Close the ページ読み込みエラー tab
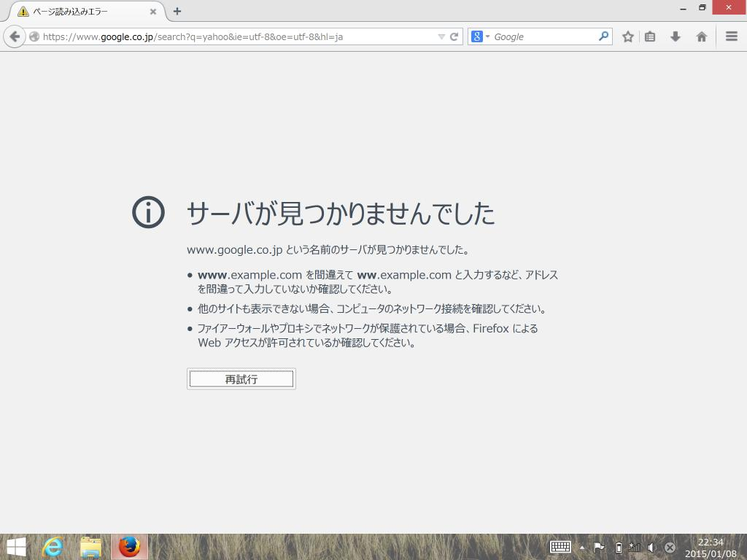The image size is (747, 560). click(x=153, y=12)
